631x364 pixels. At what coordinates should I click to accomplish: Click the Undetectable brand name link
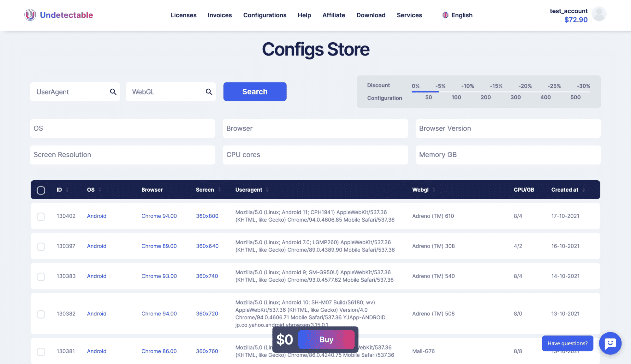click(66, 15)
